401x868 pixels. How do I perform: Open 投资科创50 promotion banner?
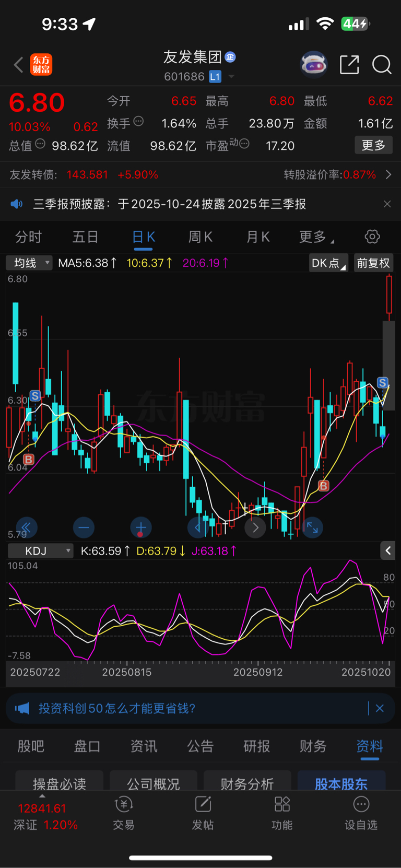point(200,708)
